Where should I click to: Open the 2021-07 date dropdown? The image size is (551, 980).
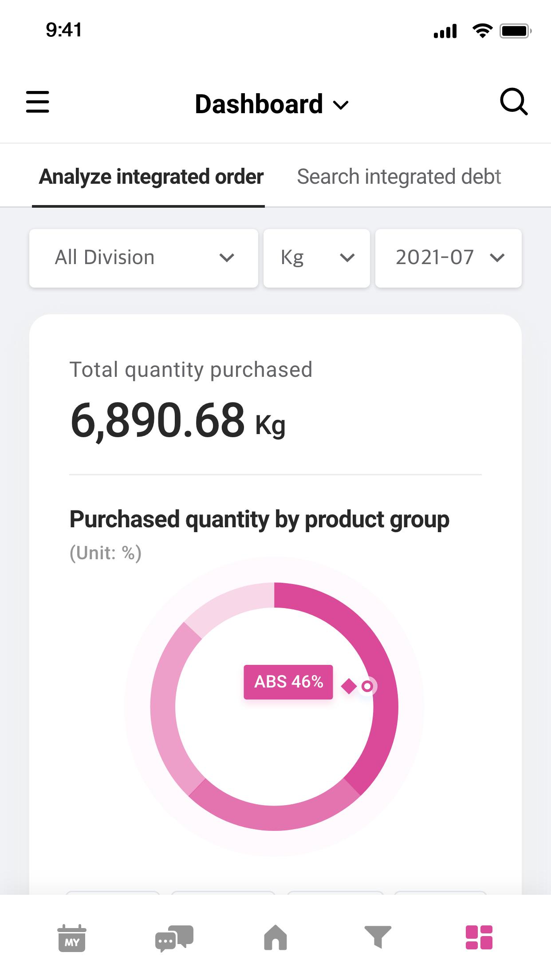[449, 258]
